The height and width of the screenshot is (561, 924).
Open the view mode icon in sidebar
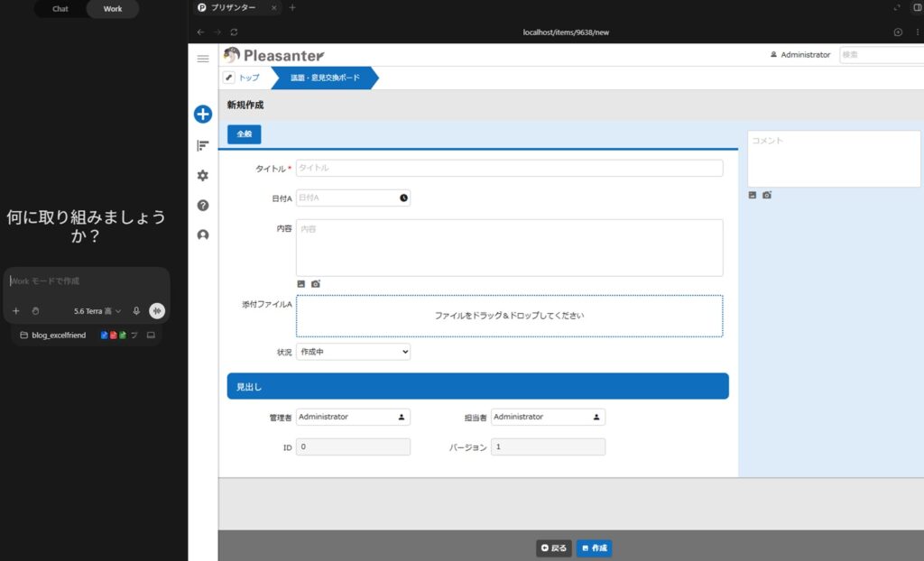(x=203, y=145)
